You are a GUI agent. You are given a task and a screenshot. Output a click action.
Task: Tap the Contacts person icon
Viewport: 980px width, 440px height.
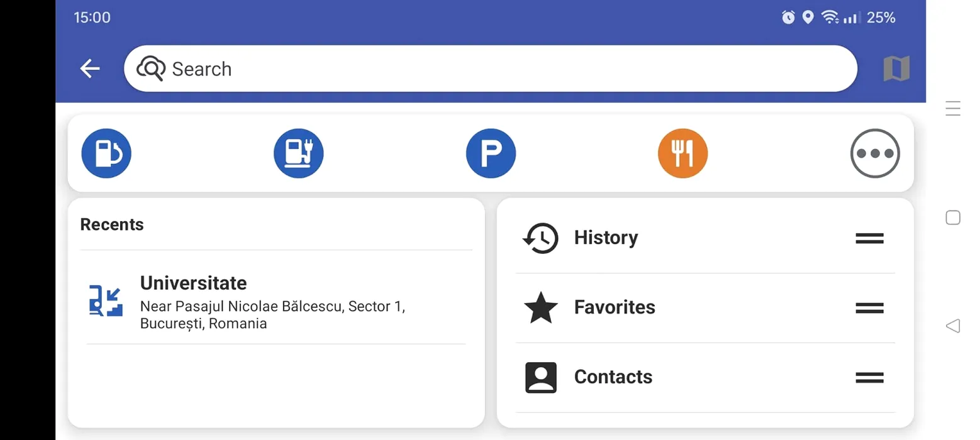(541, 378)
